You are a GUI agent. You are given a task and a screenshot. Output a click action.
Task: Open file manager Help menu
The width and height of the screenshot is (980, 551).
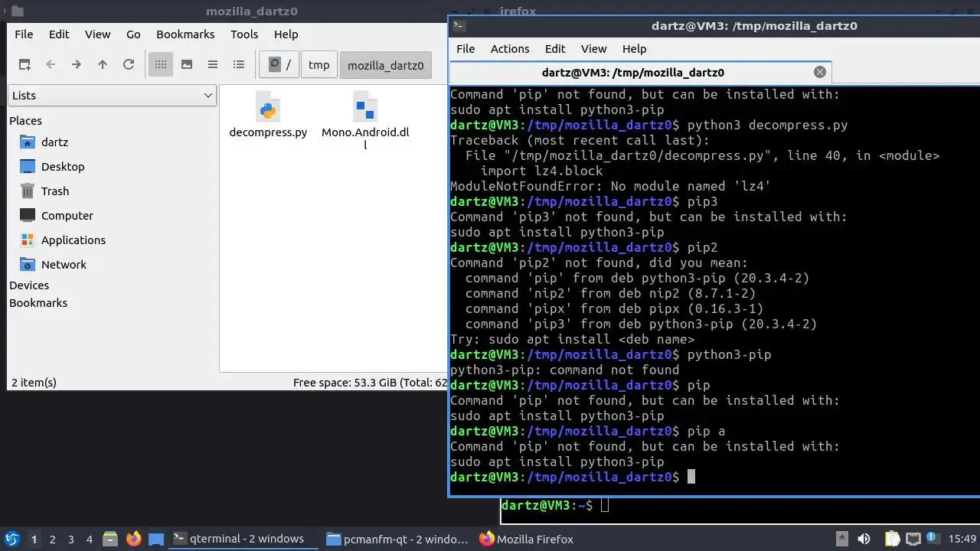click(286, 34)
